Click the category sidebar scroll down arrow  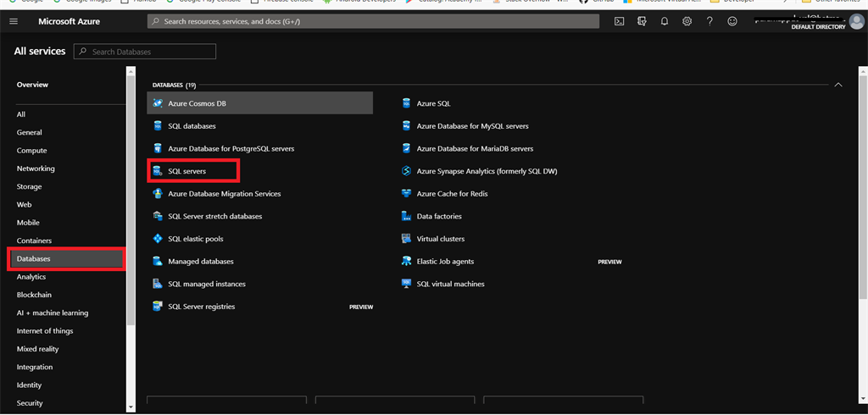tap(131, 408)
